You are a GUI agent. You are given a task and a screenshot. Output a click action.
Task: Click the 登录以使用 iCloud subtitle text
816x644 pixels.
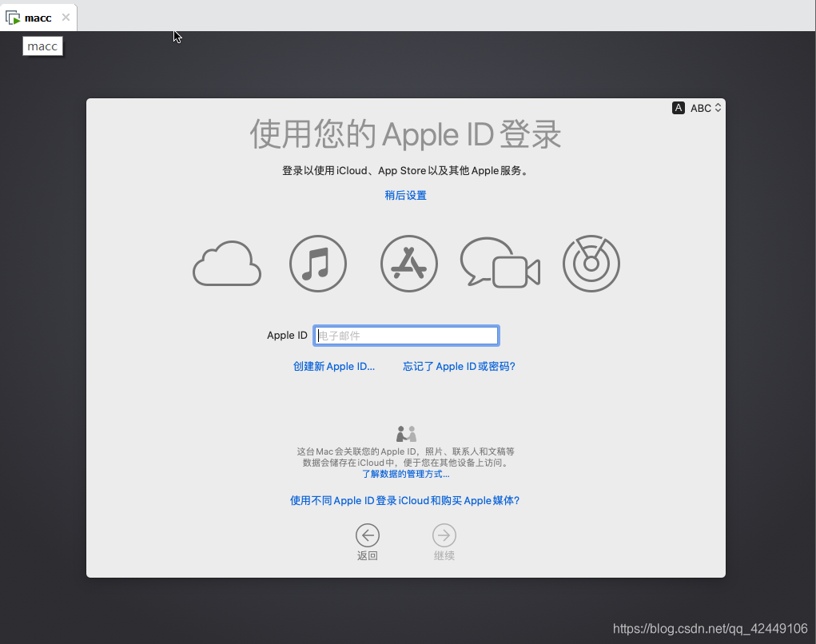[405, 171]
